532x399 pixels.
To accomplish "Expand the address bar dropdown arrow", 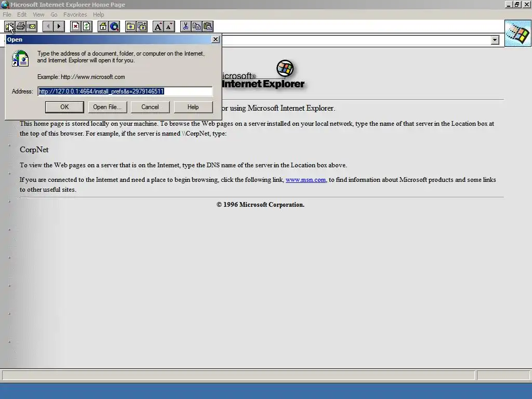I will pyautogui.click(x=495, y=40).
